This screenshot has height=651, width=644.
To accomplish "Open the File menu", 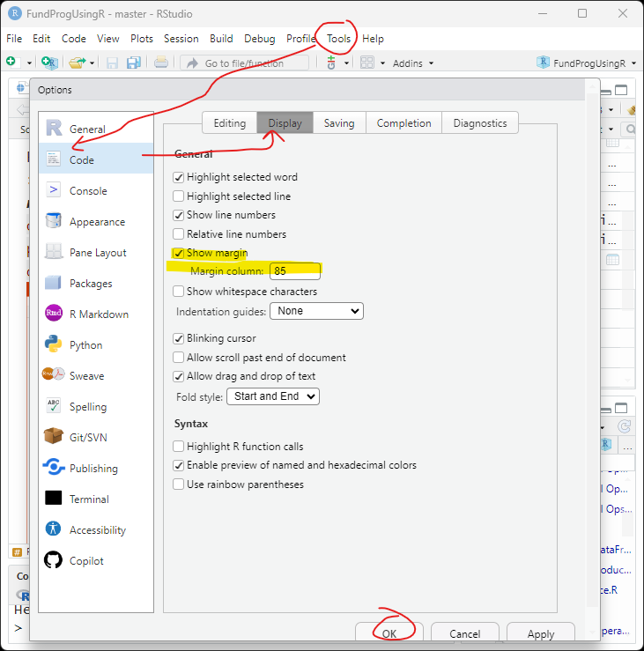I will [x=14, y=39].
